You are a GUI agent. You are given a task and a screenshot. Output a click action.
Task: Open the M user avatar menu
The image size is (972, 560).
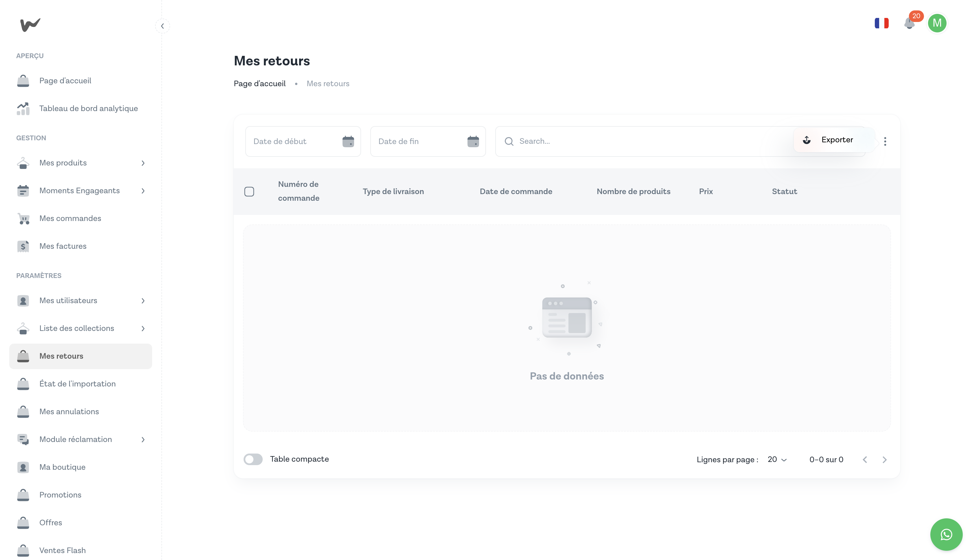coord(937,23)
